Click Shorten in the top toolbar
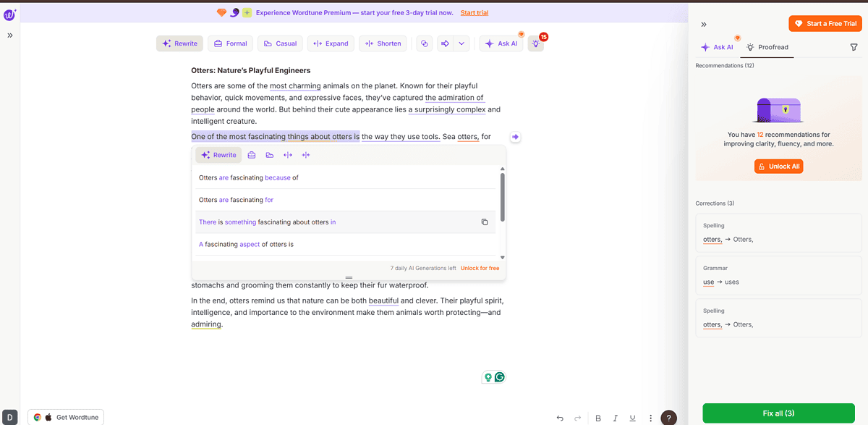Image resolution: width=868 pixels, height=425 pixels. tap(383, 43)
